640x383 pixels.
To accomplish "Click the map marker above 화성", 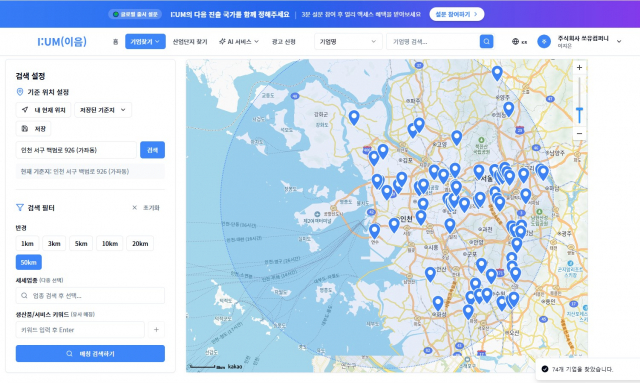I will (438, 303).
